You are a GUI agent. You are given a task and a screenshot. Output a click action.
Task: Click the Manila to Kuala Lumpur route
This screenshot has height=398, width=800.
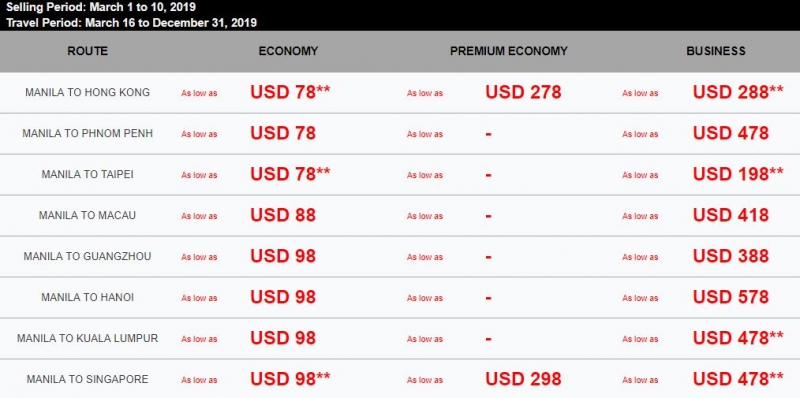coord(87,338)
